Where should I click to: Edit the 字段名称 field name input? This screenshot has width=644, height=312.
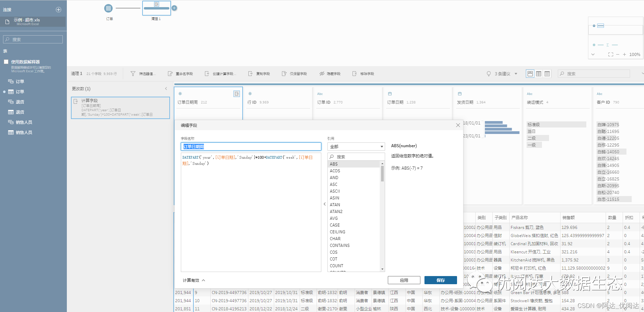click(251, 147)
